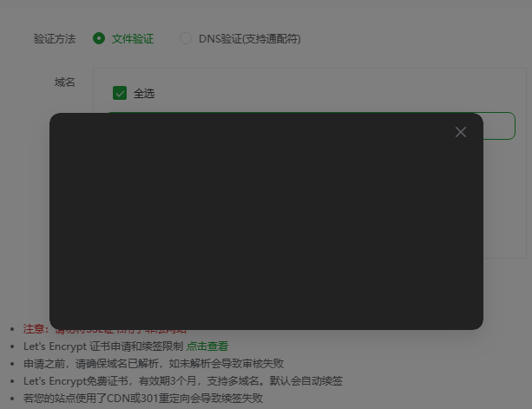Viewport: 532px width, 409px height.
Task: Click the DNS验证(支持通配符) label text
Action: point(250,39)
